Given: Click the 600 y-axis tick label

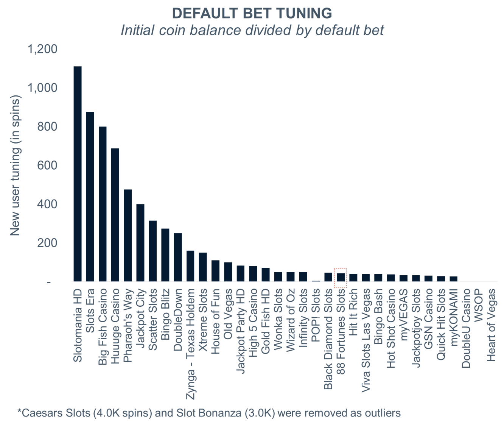Looking at the screenshot, I should tap(47, 165).
